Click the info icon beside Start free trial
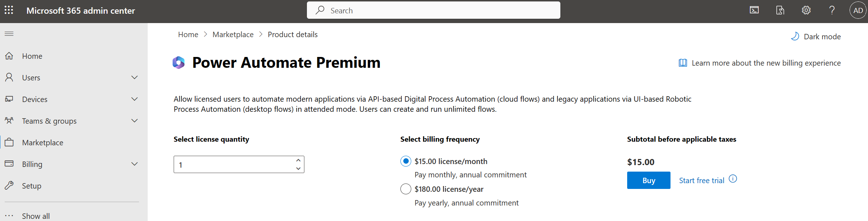 tap(733, 179)
